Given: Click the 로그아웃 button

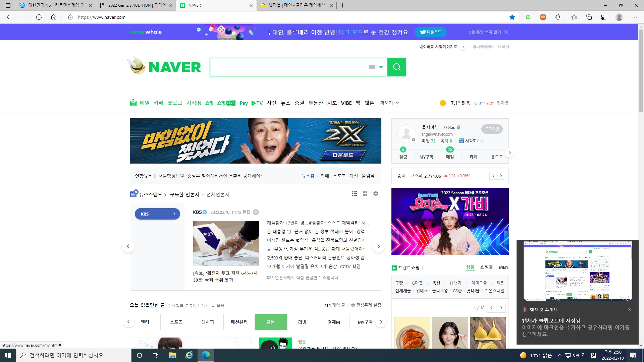Looking at the screenshot, I should 492,129.
